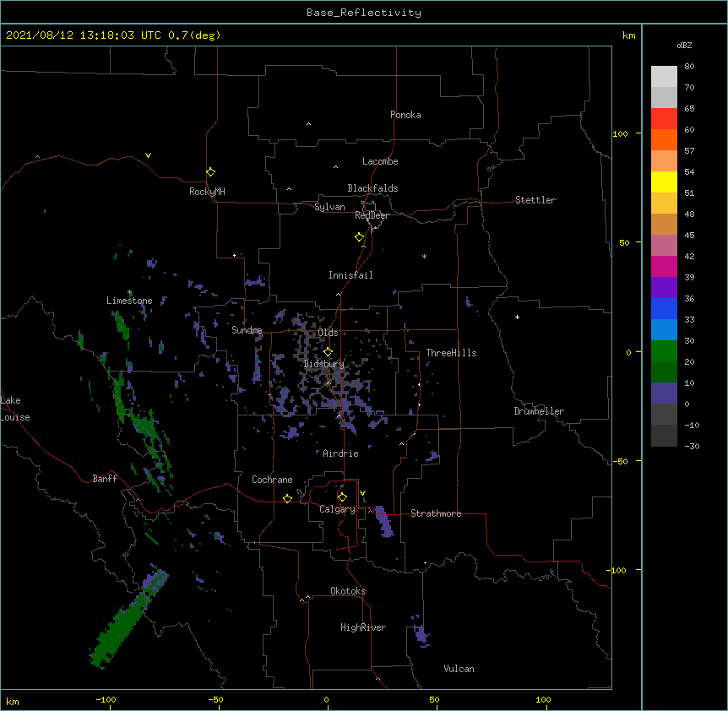Click the Lacombe city label
Screen dimensions: 728x711
tap(380, 161)
